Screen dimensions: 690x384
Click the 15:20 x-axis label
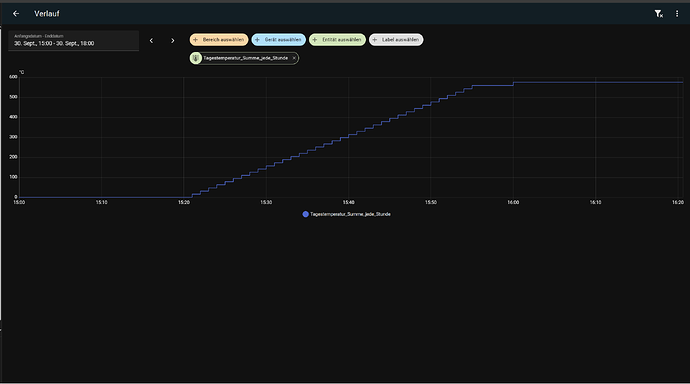(x=184, y=202)
